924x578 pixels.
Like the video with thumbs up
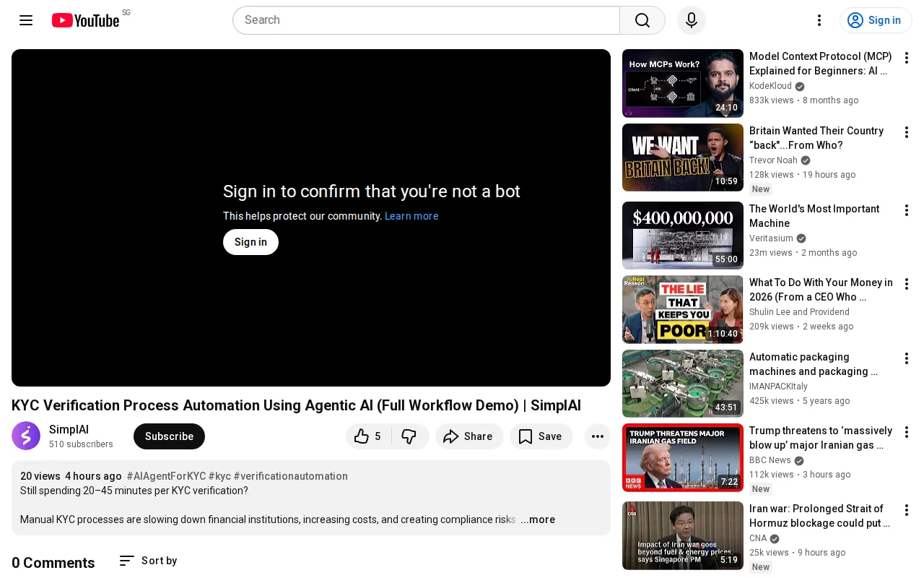pos(368,436)
